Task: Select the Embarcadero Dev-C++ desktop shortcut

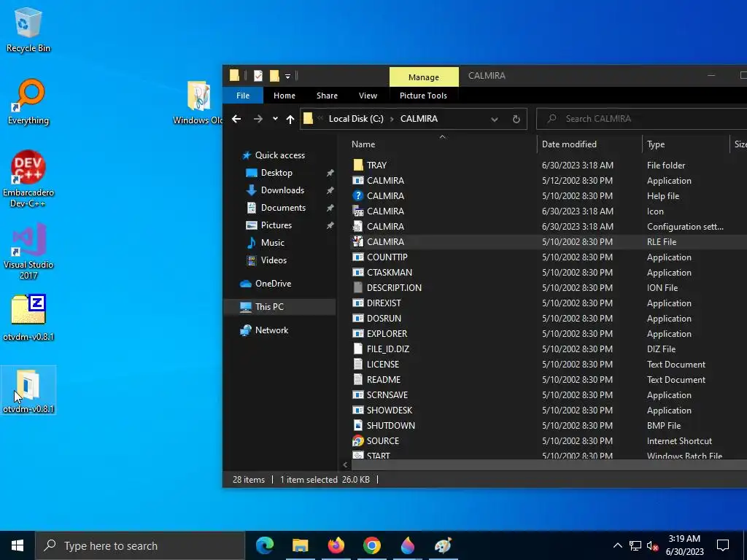Action: click(28, 179)
